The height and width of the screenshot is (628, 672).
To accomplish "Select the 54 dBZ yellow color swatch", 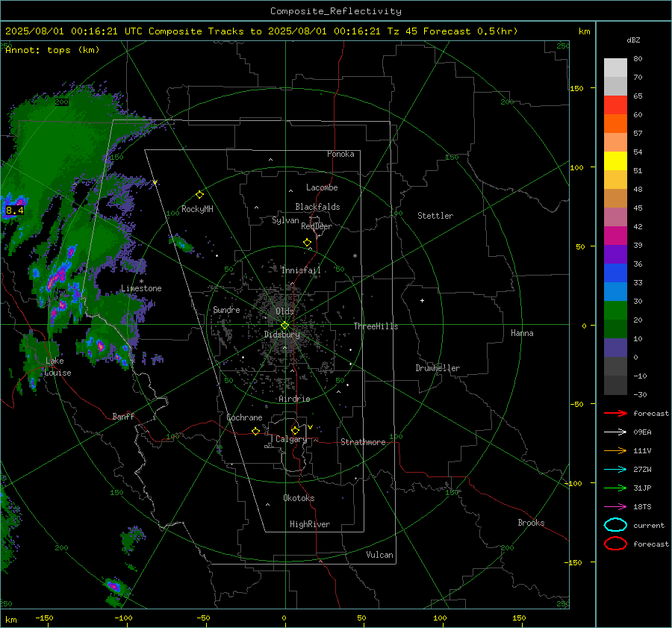I will (x=615, y=161).
